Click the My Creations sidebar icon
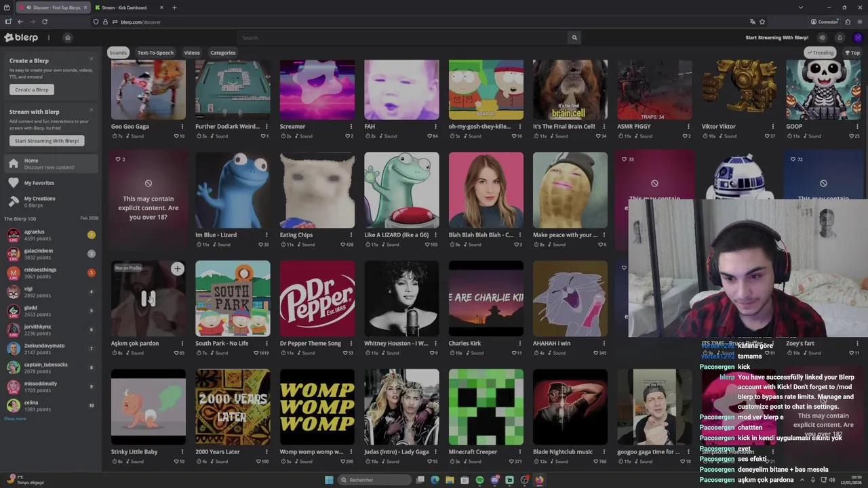This screenshot has height=488, width=868. pos(14,201)
